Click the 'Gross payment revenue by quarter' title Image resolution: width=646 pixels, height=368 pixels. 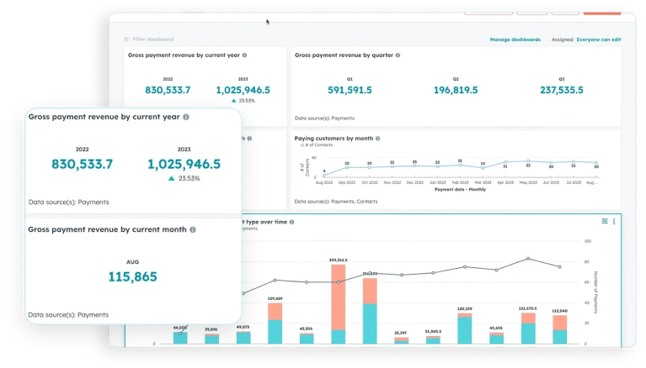point(344,55)
